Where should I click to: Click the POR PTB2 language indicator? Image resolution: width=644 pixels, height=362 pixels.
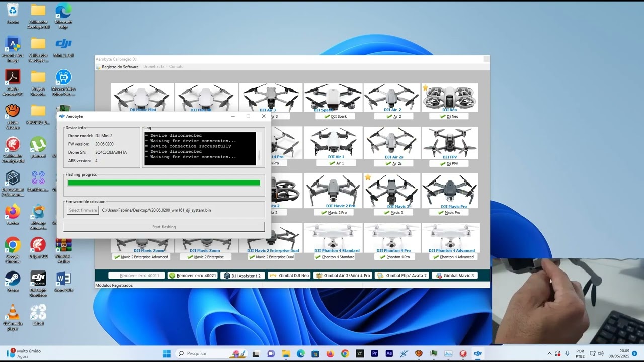click(x=580, y=353)
